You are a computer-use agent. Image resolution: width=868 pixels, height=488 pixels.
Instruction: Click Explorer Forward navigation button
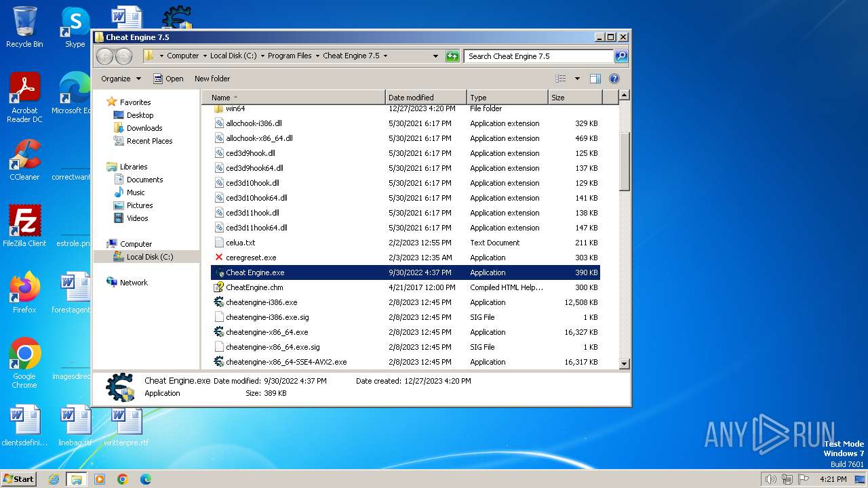(x=123, y=56)
